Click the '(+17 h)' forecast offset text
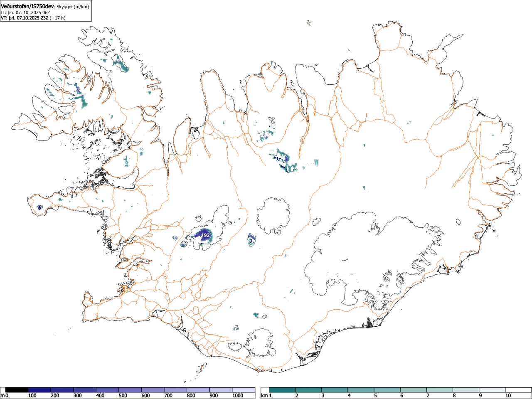Screen dimensions: 532x399 click(57, 18)
